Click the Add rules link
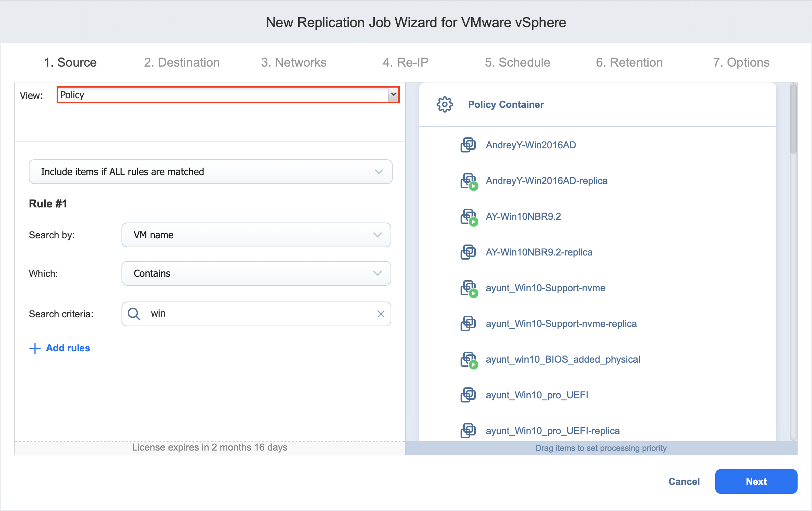 coord(68,348)
